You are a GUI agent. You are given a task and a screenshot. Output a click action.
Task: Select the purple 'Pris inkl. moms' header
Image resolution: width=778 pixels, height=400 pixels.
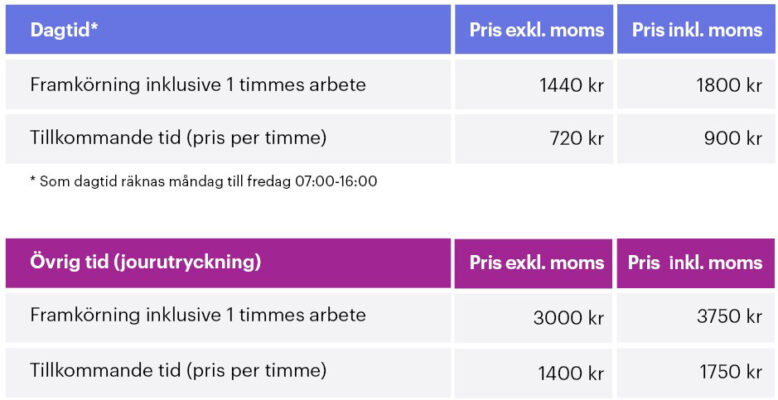tap(695, 263)
